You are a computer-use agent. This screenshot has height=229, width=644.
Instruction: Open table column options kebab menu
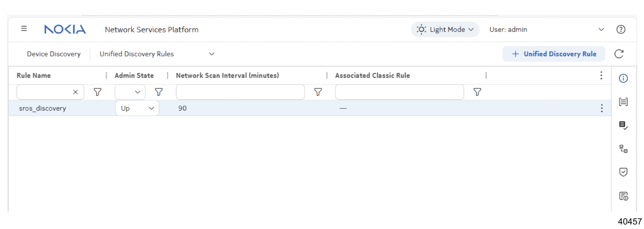click(601, 76)
